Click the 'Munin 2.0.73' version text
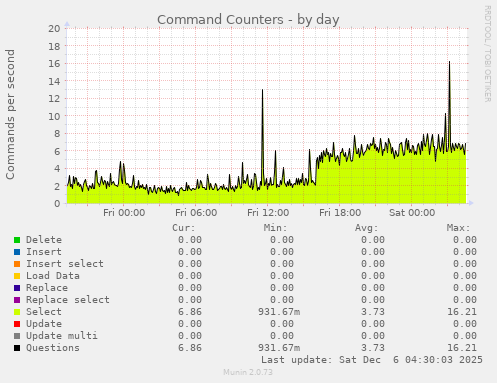The image size is (497, 383). [248, 372]
